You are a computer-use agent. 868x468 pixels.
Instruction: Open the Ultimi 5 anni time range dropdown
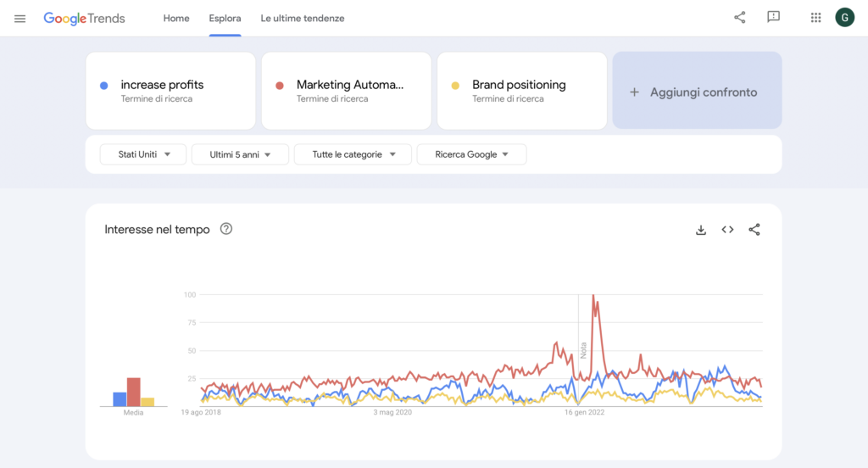pos(240,154)
